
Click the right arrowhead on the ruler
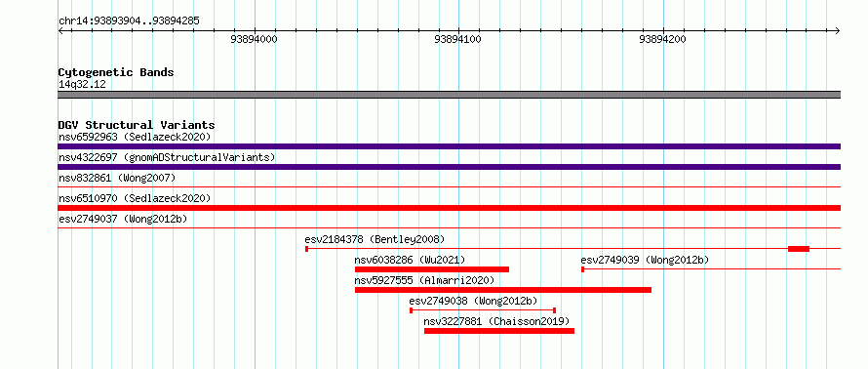(x=838, y=30)
